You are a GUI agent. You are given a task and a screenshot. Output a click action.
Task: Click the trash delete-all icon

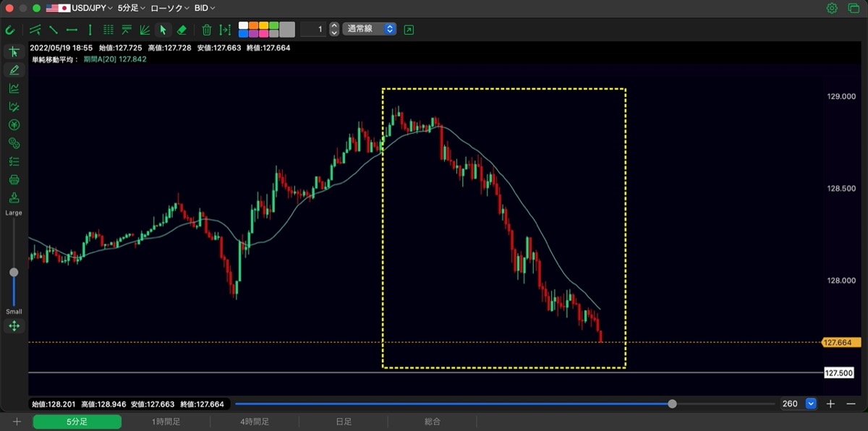click(x=206, y=30)
